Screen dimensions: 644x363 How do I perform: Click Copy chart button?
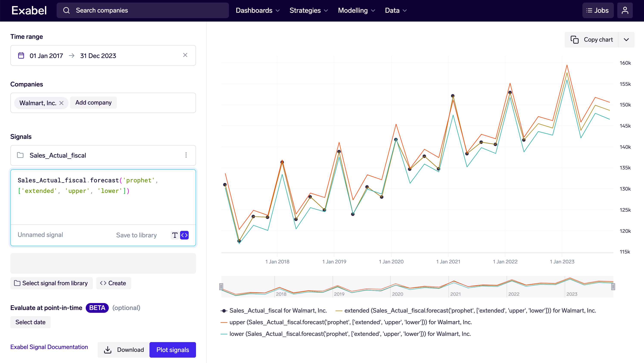click(x=591, y=39)
